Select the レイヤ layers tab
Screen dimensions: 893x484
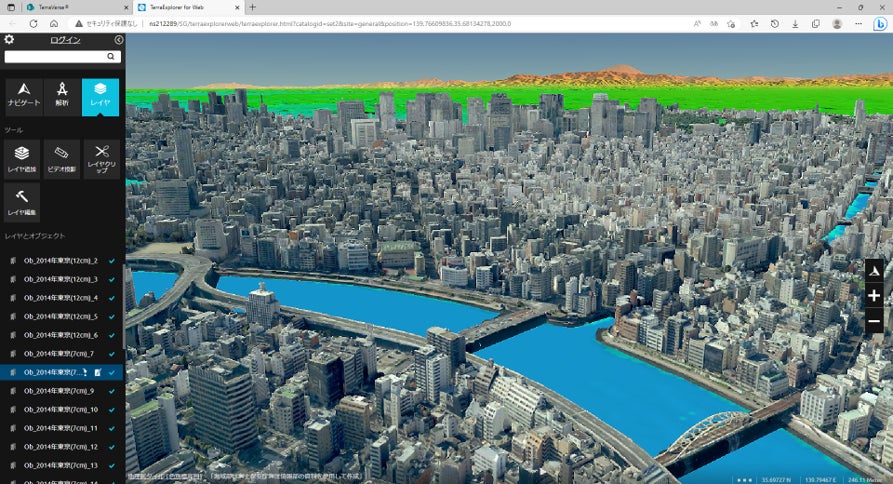click(x=100, y=97)
